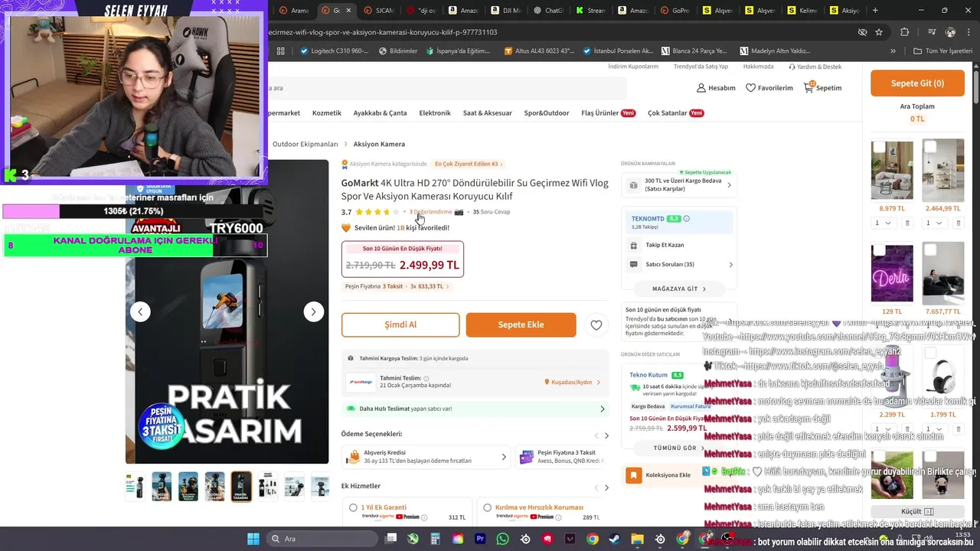Check the 8.979 TL sofa cart item
The width and height of the screenshot is (980, 551).
(879, 147)
